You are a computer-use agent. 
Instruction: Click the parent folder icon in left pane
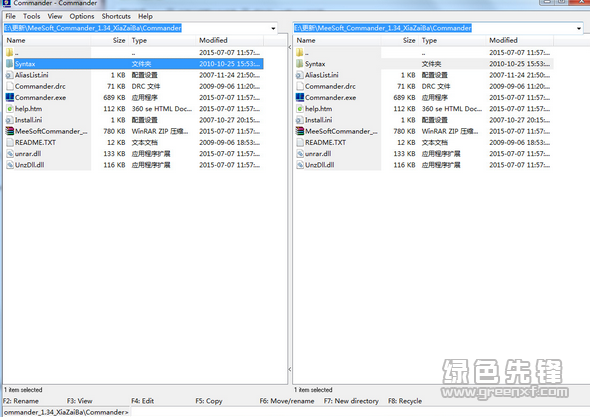point(9,53)
